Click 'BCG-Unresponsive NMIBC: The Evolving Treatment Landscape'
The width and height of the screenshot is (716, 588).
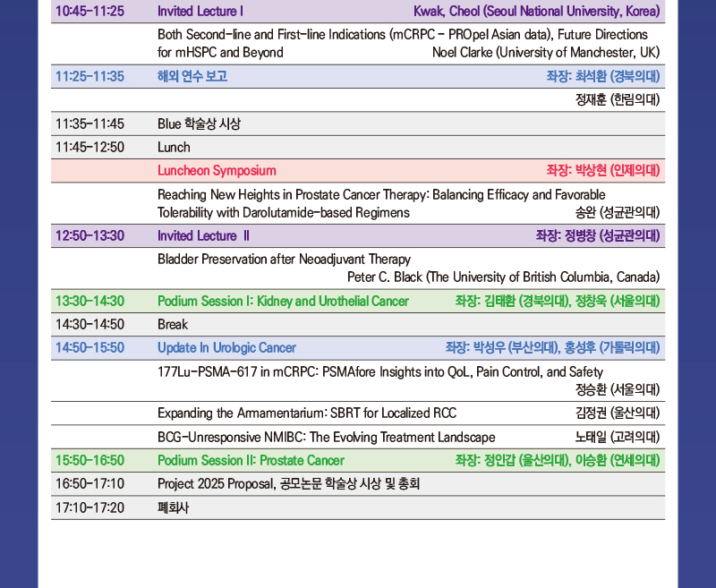(326, 438)
